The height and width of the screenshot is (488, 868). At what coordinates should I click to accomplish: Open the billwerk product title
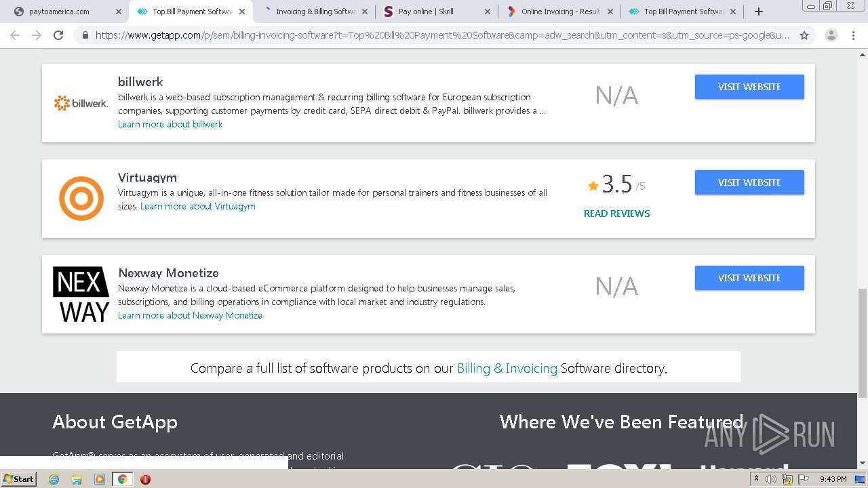point(140,81)
